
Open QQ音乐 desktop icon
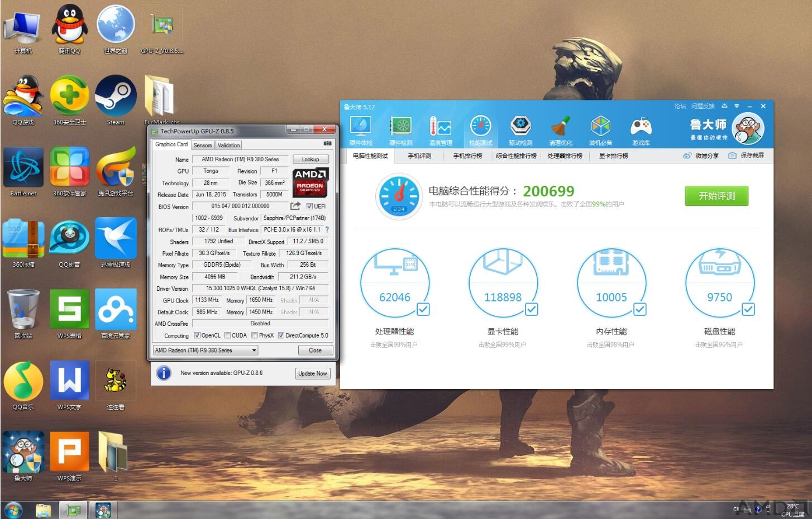coord(23,386)
